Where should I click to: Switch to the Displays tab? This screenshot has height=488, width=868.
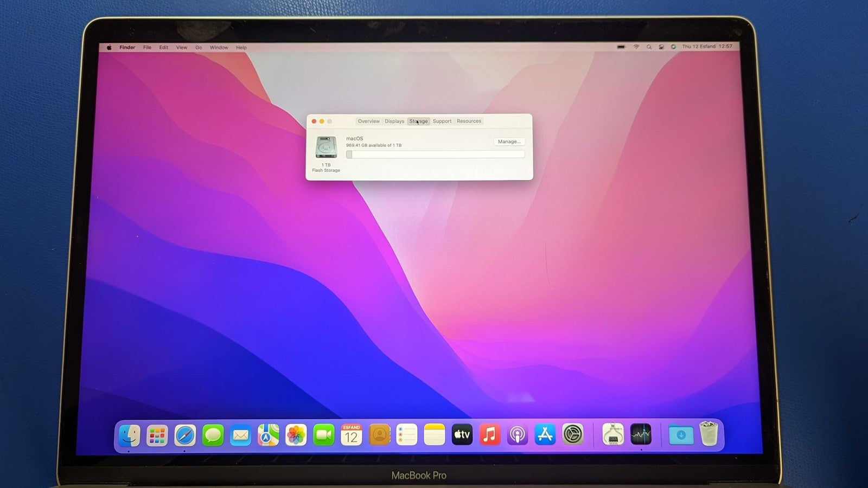coord(394,121)
